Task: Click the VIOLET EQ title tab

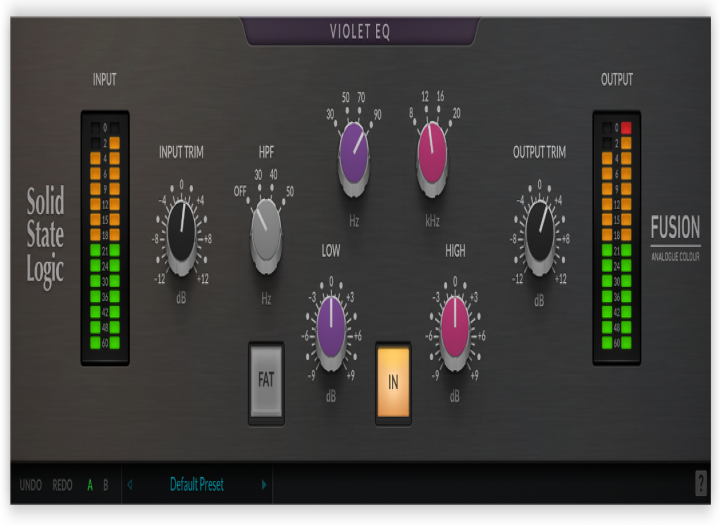Action: pos(360,31)
